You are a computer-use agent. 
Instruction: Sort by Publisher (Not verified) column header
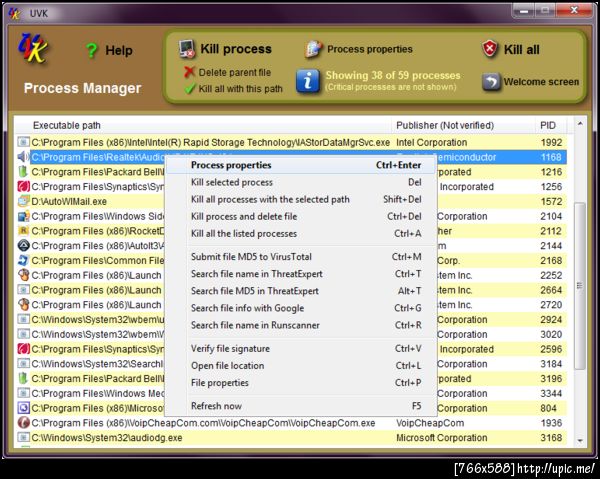coord(463,125)
